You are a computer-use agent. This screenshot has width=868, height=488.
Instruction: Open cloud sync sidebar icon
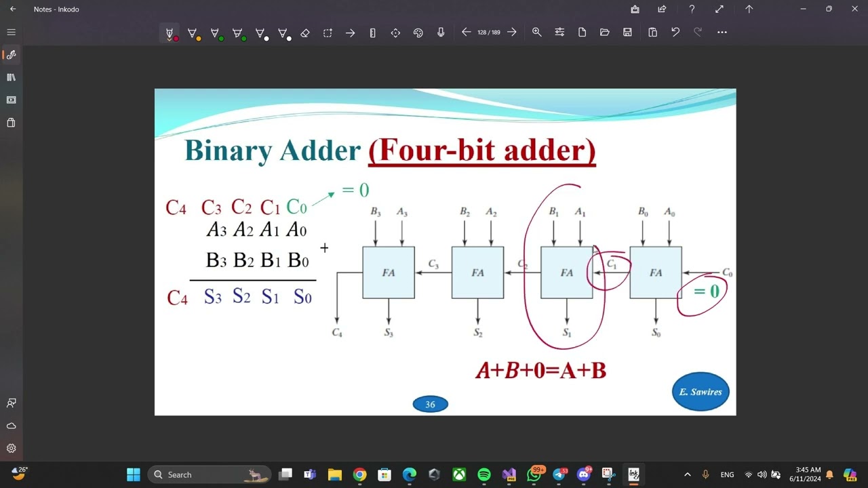[x=11, y=426]
